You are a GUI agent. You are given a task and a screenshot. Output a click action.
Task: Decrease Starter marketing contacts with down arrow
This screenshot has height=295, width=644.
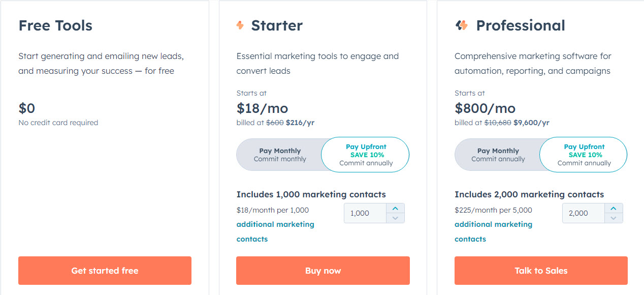point(395,218)
